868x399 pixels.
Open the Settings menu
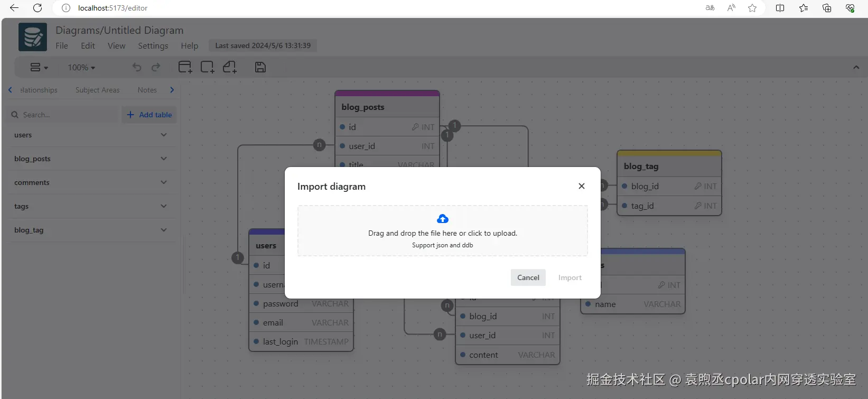tap(153, 45)
